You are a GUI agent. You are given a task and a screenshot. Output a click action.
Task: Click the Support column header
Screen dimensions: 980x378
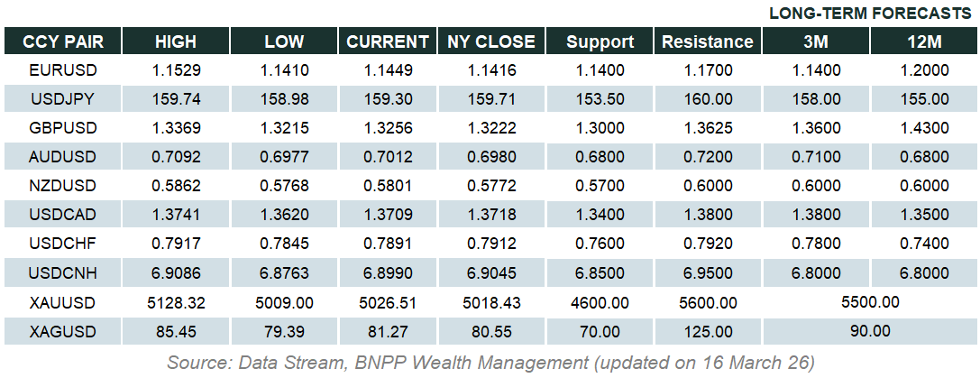(x=600, y=41)
